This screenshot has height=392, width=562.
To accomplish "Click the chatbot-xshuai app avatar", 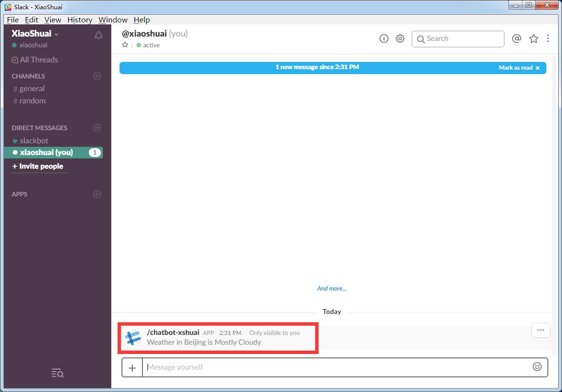I will pyautogui.click(x=133, y=337).
